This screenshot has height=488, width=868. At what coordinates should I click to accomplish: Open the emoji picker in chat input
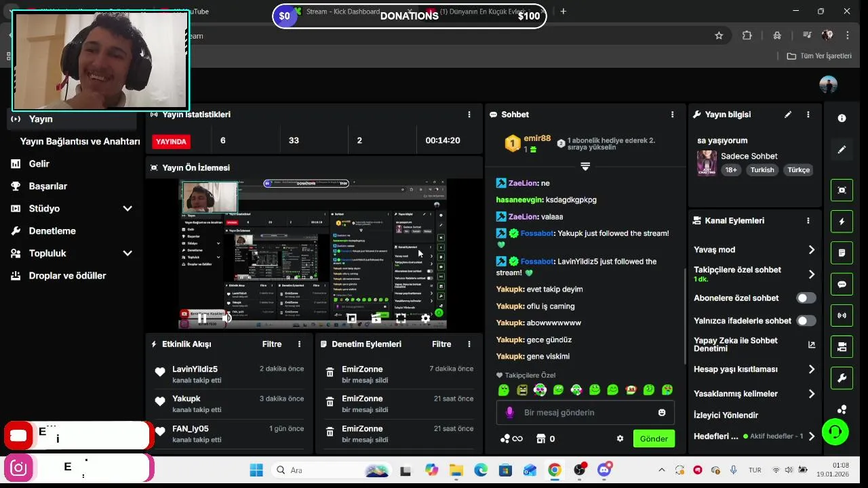point(662,412)
